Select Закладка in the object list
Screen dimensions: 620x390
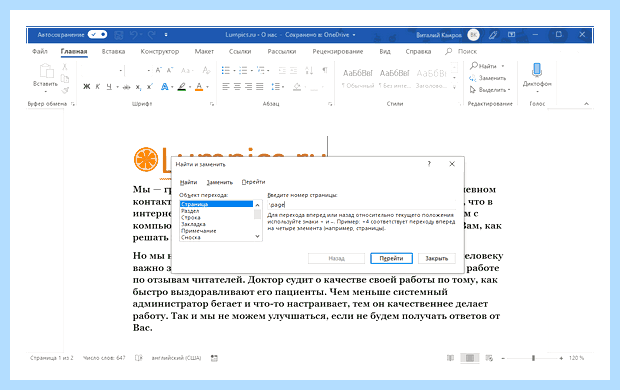tap(193, 224)
